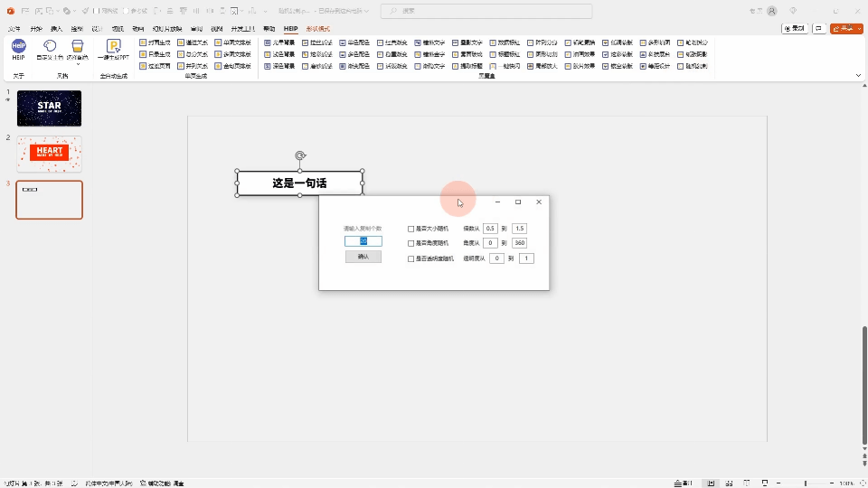This screenshot has width=868, height=488.
Task: Open the 开发工具 ribbon tab
Action: [243, 29]
